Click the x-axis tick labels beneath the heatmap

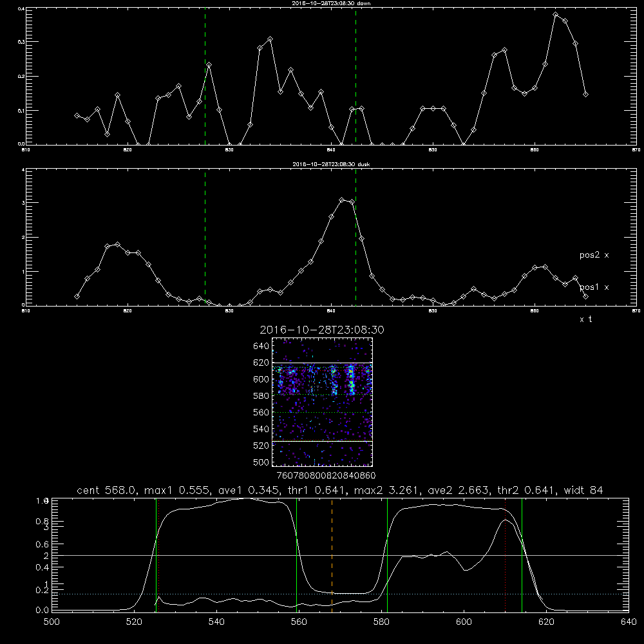tap(326, 475)
